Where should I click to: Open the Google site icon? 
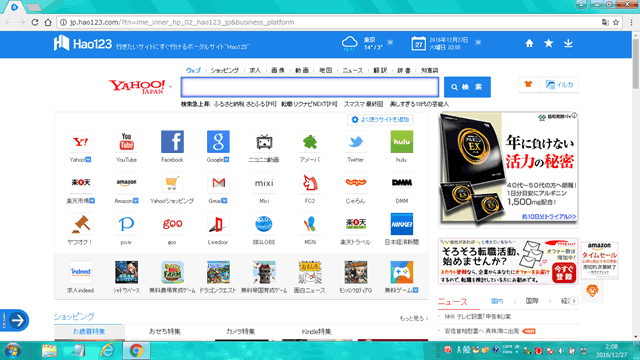(x=218, y=142)
